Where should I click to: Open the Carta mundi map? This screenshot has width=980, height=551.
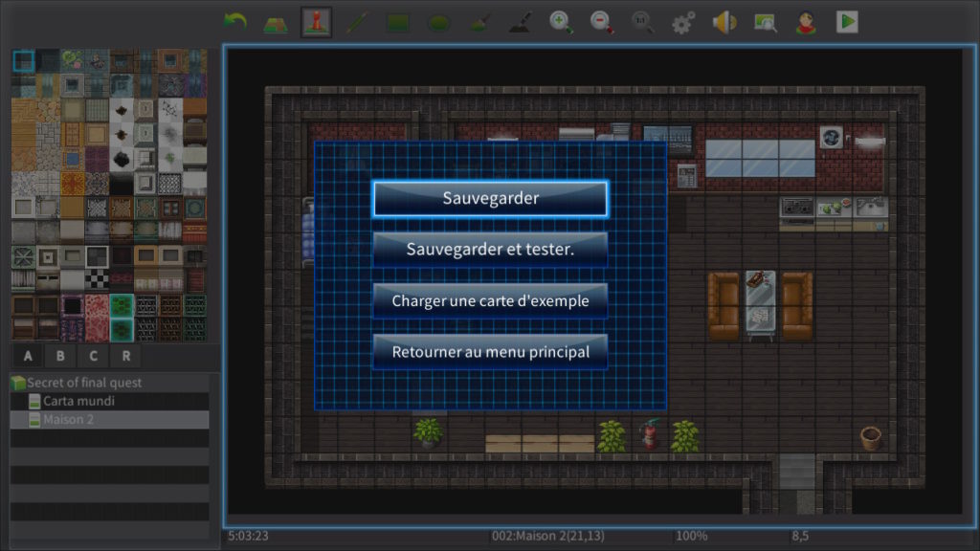point(109,401)
